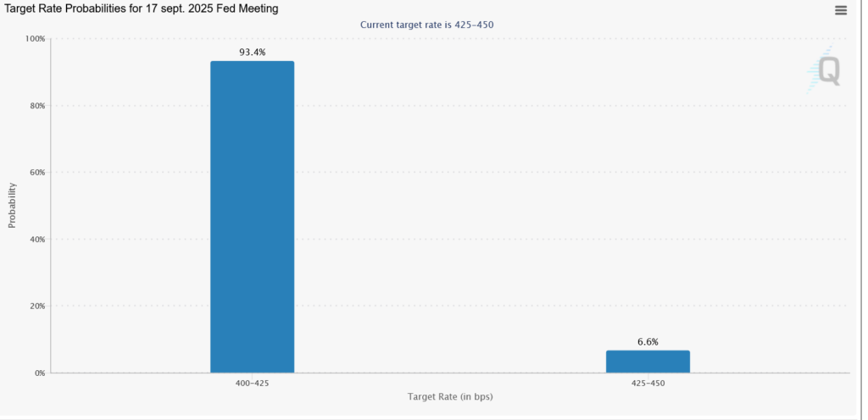Click the 0% y-axis tick label
The height and width of the screenshot is (420, 868).
tap(41, 373)
